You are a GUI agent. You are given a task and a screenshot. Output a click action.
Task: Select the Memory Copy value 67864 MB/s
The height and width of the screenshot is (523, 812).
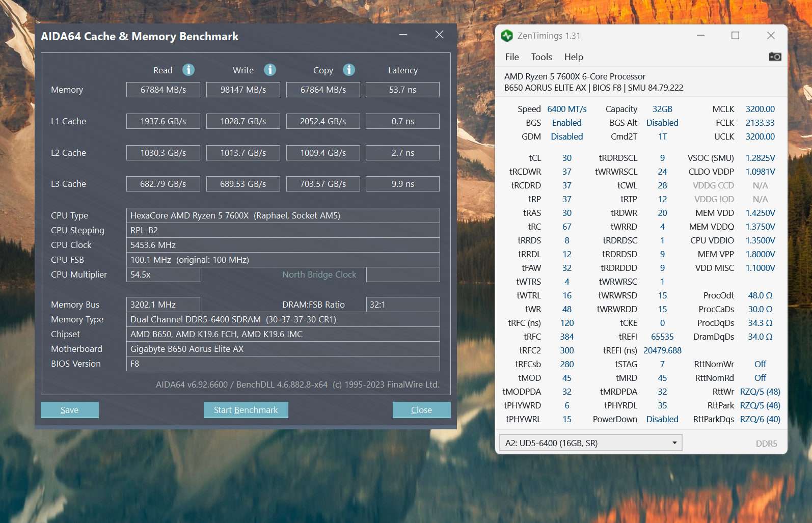323,90
